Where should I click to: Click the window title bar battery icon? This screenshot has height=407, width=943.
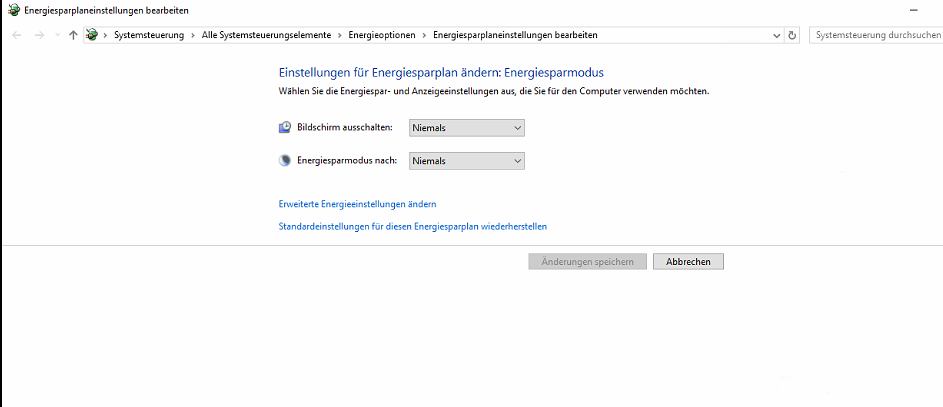tap(11, 10)
